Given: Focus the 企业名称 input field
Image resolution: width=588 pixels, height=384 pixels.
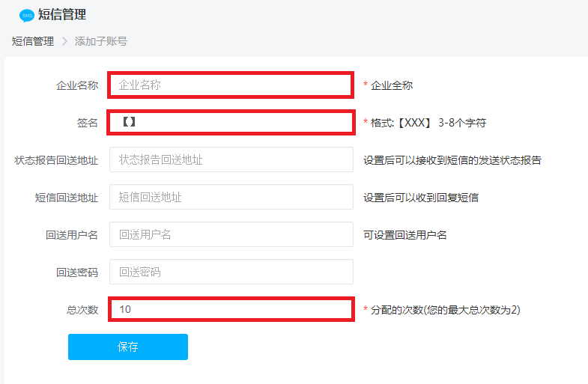Looking at the screenshot, I should pyautogui.click(x=231, y=85).
